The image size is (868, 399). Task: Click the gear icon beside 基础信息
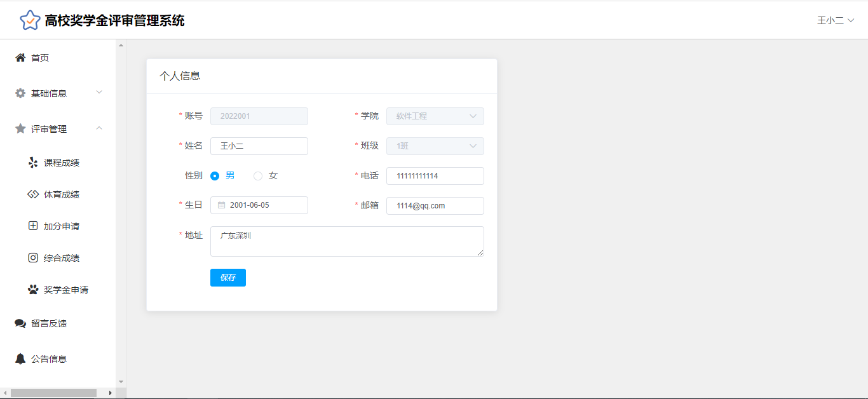pyautogui.click(x=20, y=93)
